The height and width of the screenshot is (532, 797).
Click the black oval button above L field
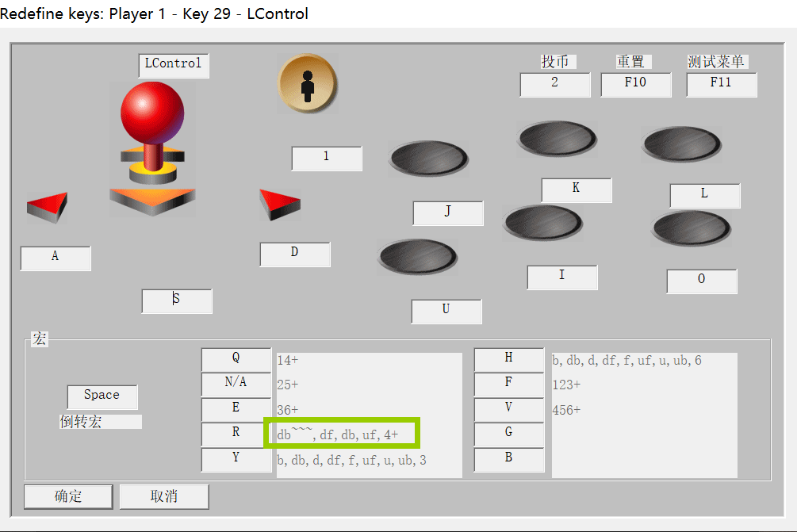[x=682, y=144]
